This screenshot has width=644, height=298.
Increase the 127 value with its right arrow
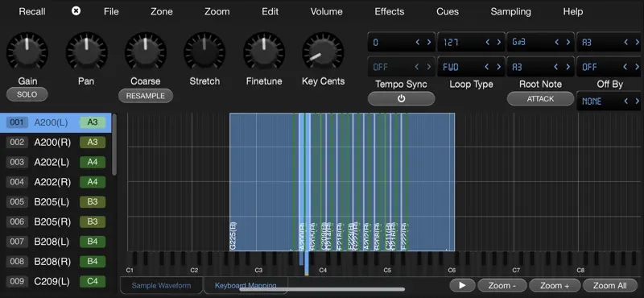[499, 42]
